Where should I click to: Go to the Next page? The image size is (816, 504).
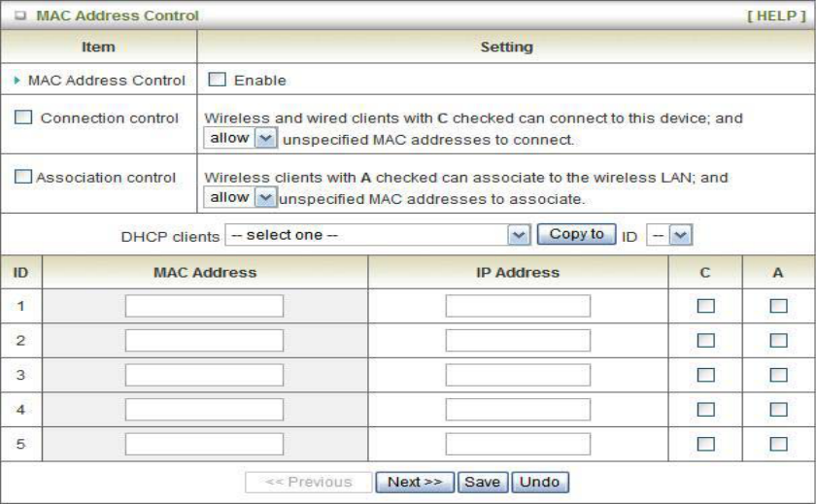coord(415,482)
